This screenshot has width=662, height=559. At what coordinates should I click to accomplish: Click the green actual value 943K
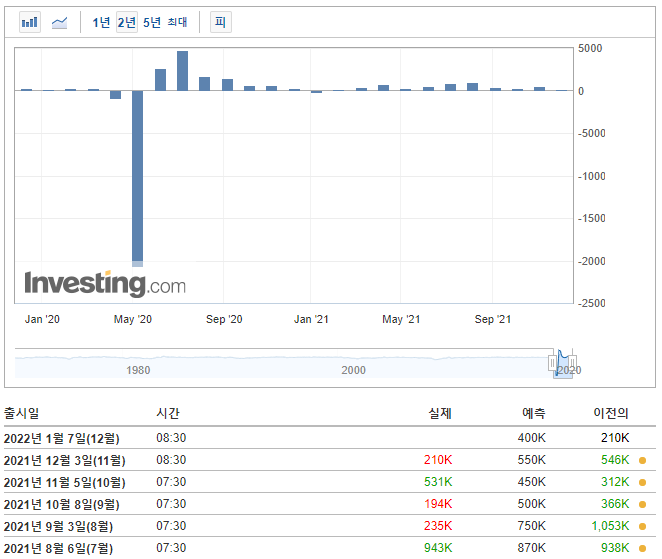pos(438,548)
